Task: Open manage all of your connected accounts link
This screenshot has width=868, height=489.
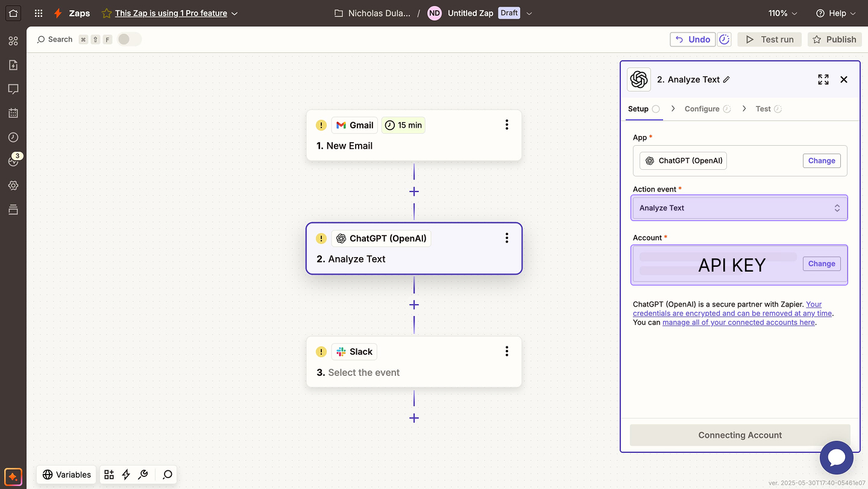Action: click(x=738, y=322)
